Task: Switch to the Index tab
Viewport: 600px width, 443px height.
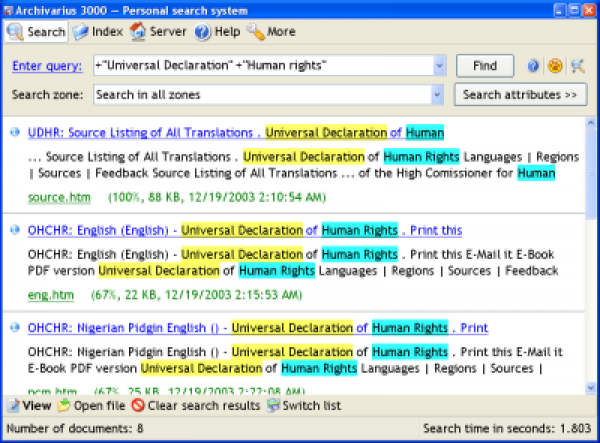Action: [x=98, y=32]
